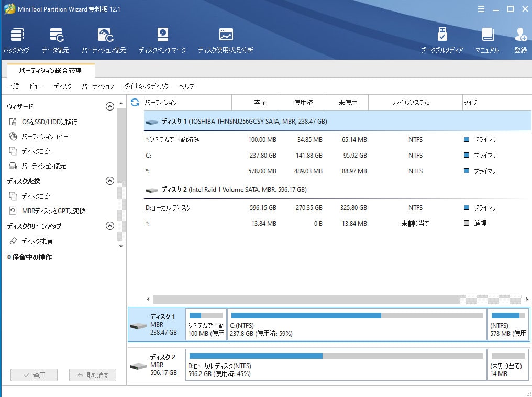Collapse the ディスク変換 section
The height and width of the screenshot is (397, 532).
109,181
